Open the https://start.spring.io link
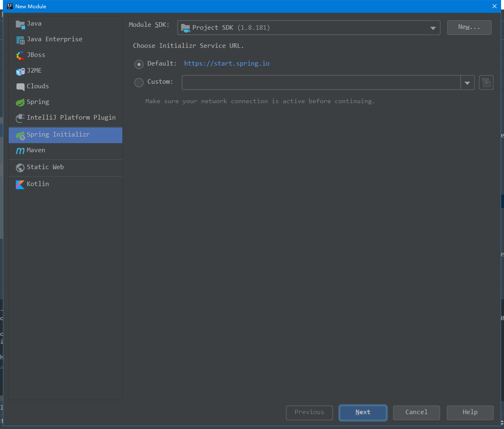Image resolution: width=504 pixels, height=429 pixels. 227,64
